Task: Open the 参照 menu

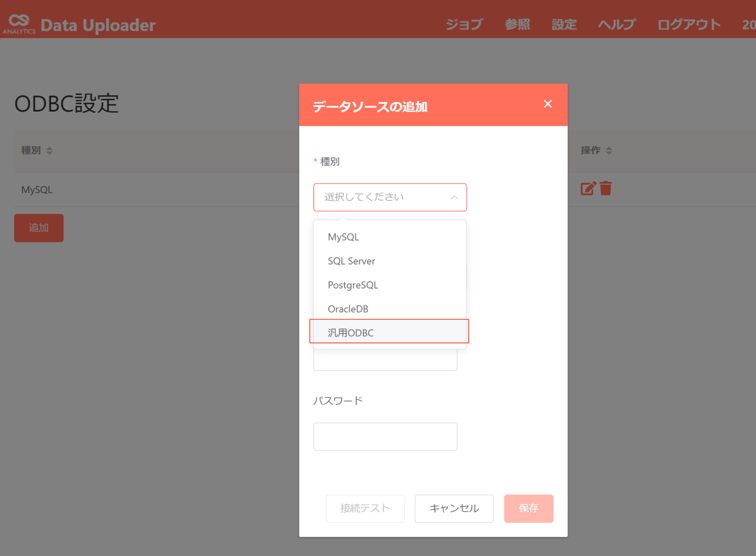Action: coord(517,24)
